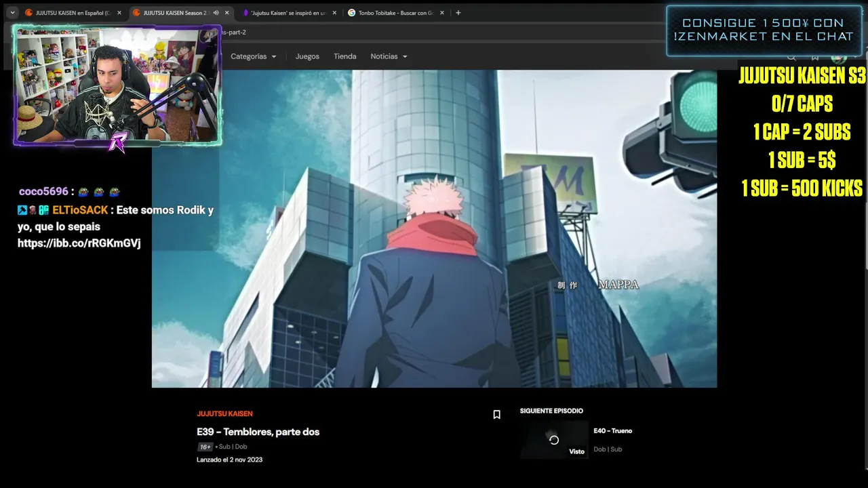Click the ELTioSACK chat username

click(x=80, y=210)
